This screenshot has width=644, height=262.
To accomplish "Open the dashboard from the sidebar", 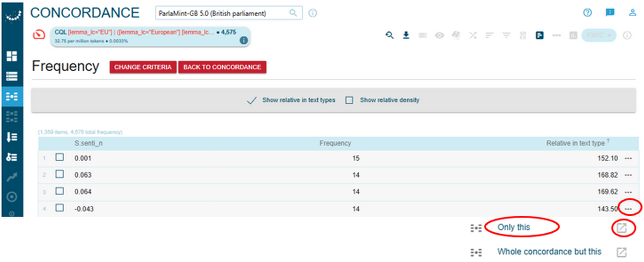I will click(11, 56).
